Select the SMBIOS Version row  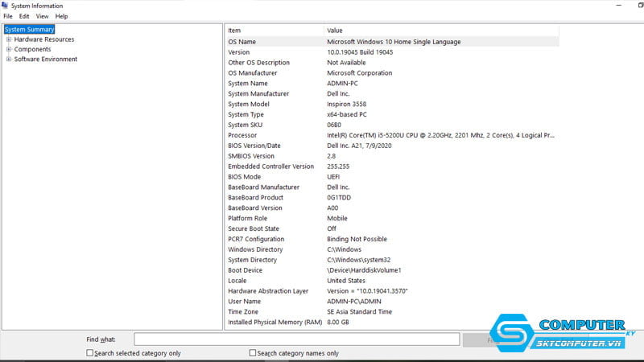[x=393, y=156]
